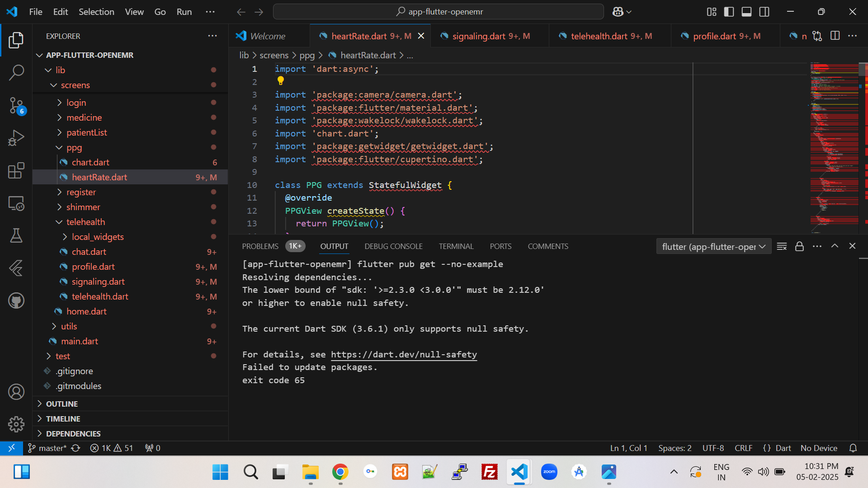This screenshot has height=488, width=868.
Task: Open the Selection menu
Action: 96,12
